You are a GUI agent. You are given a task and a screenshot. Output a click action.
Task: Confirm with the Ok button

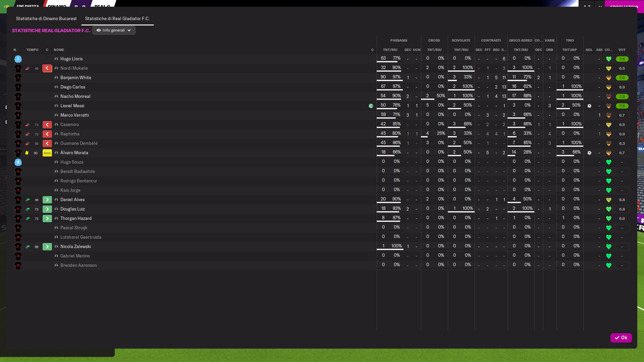(x=621, y=338)
